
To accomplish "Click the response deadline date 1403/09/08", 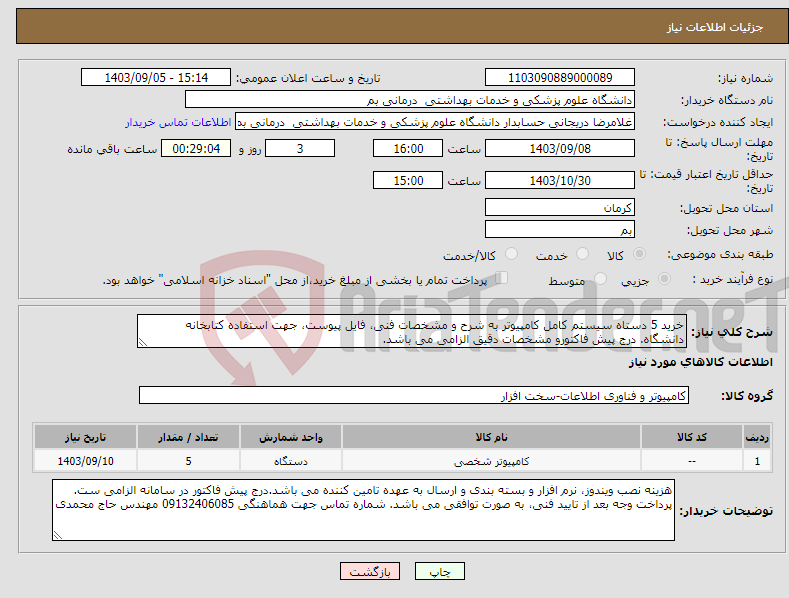I will [560, 148].
